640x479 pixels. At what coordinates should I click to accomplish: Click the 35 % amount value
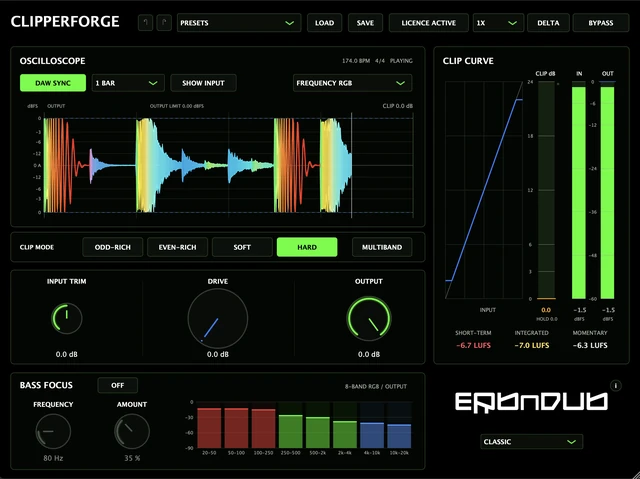point(132,458)
